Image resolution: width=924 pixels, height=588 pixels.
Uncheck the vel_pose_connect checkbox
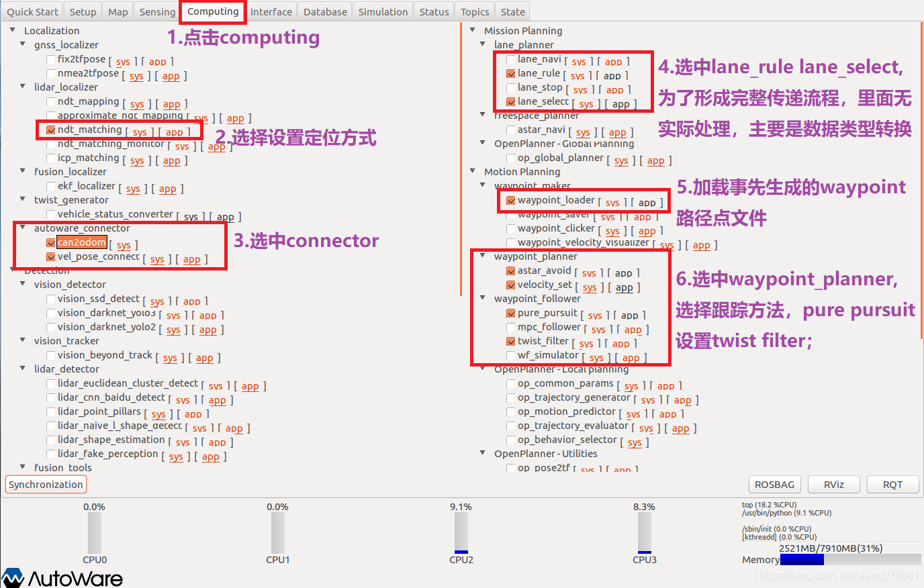(x=51, y=257)
